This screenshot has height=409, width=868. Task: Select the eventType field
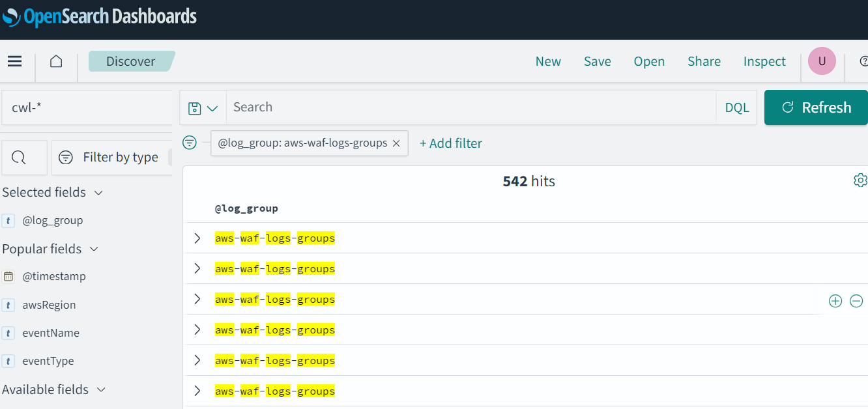(x=48, y=361)
